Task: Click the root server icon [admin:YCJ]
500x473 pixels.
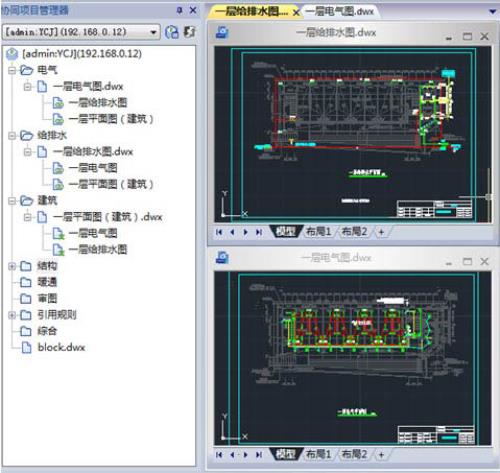Action: (x=12, y=54)
